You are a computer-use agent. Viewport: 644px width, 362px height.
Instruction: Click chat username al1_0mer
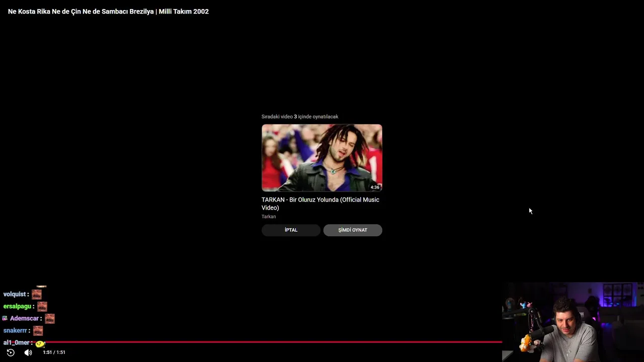pyautogui.click(x=17, y=342)
